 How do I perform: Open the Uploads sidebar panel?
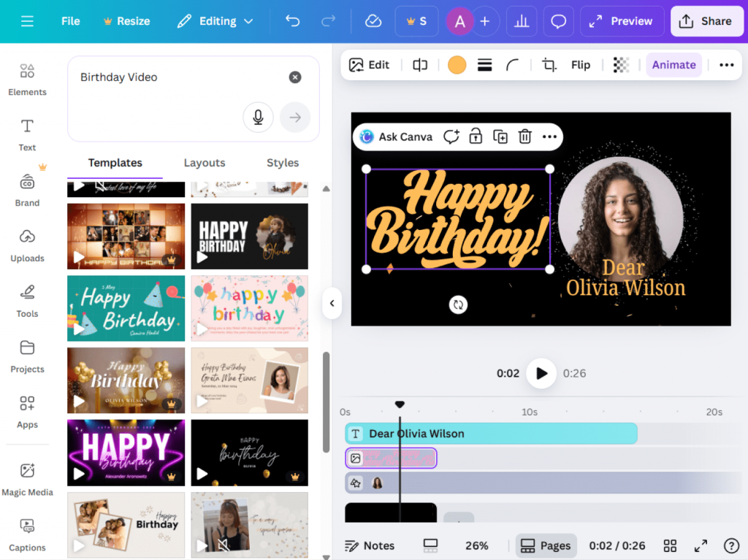(27, 245)
